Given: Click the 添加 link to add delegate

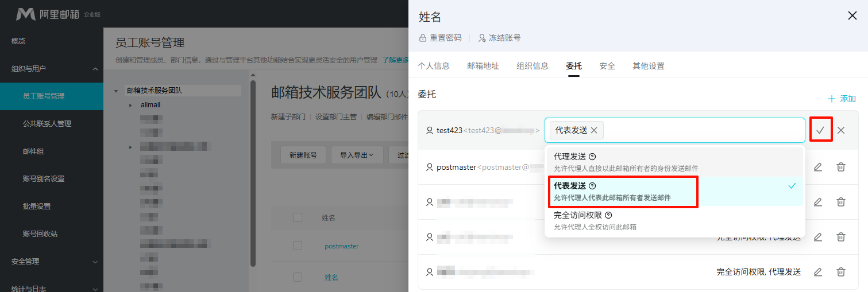Looking at the screenshot, I should (x=842, y=99).
